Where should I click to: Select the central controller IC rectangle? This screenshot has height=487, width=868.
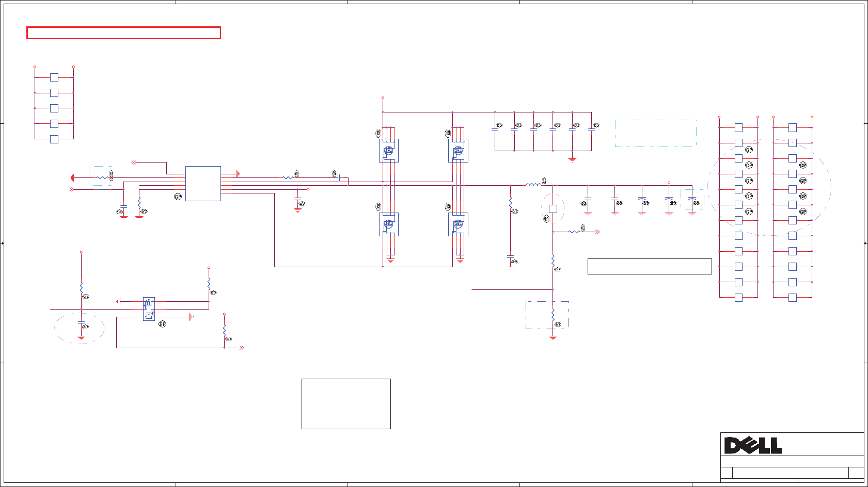pyautogui.click(x=203, y=184)
